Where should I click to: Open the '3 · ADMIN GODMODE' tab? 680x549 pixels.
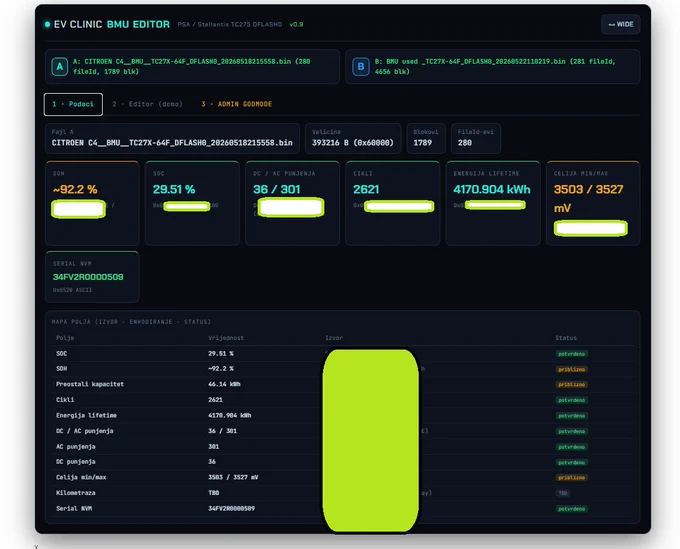point(237,104)
